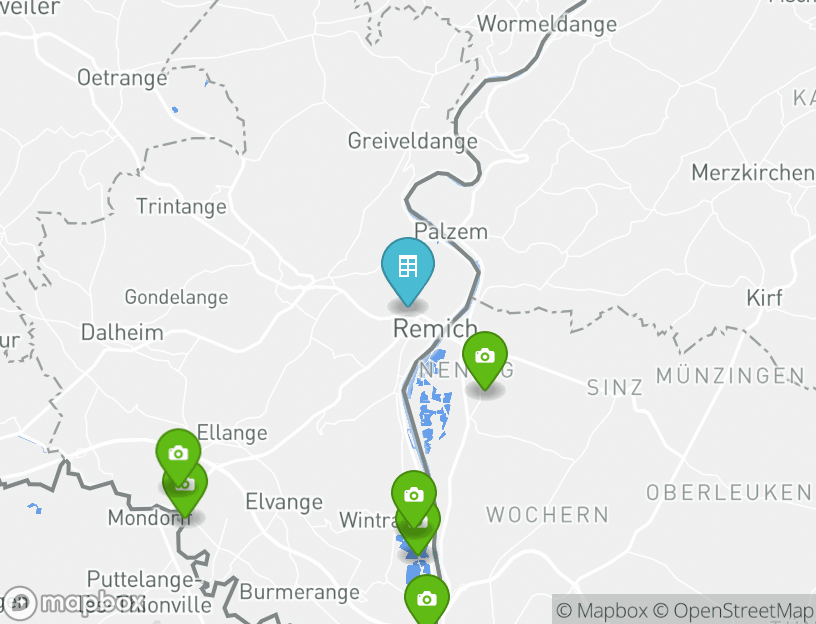
Task: Select the Elvange village label
Action: (x=284, y=502)
